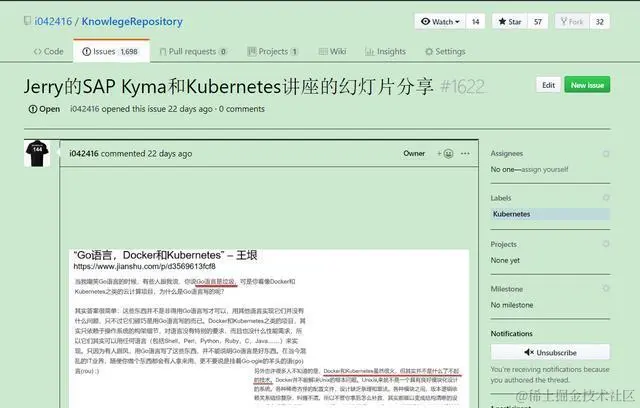Viewport: 640px width, 408px height.
Task: Click the Pull requests tab icon
Action: click(162, 51)
